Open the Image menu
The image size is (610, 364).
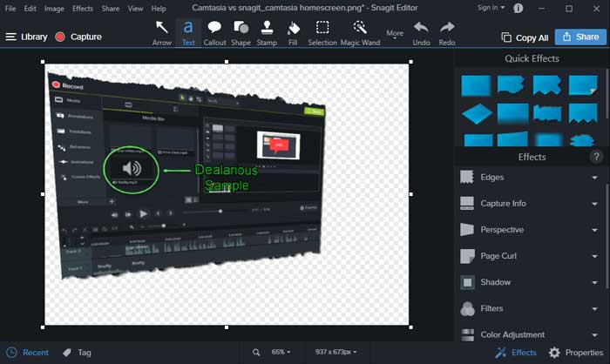pyautogui.click(x=54, y=8)
